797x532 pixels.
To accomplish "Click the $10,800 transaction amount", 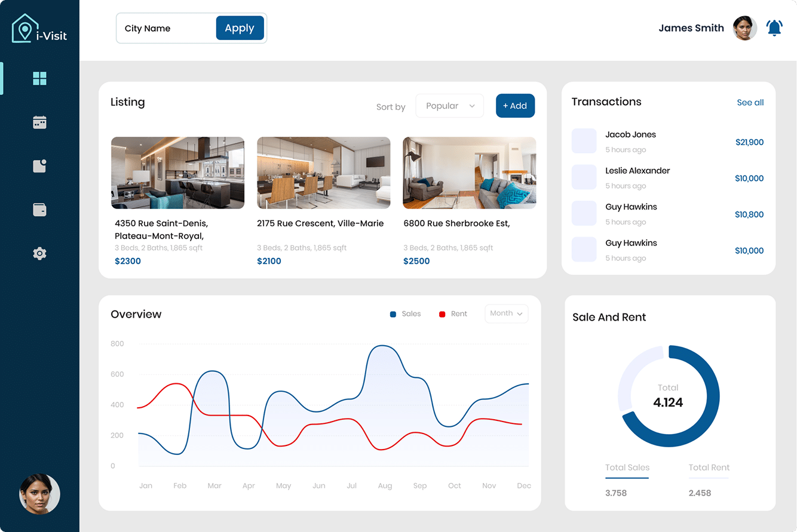I will click(749, 214).
